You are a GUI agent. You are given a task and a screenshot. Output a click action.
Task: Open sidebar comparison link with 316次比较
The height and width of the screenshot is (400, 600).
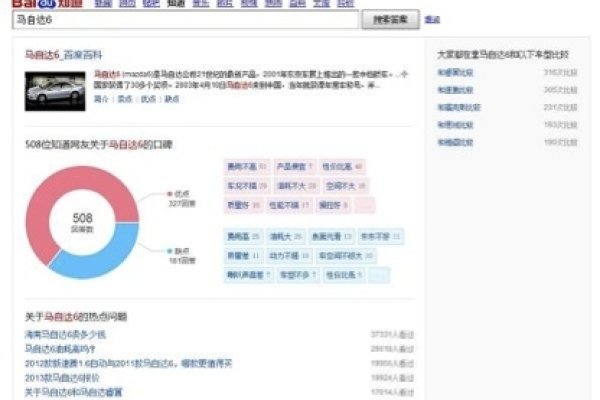(455, 72)
